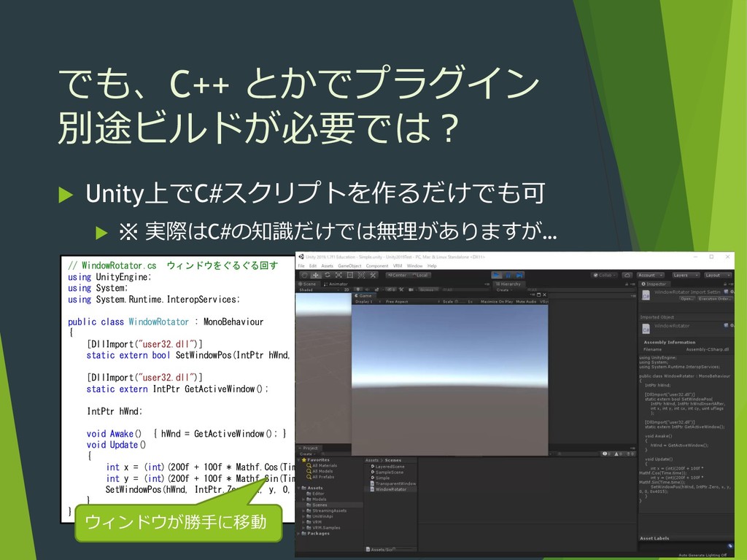
Task: Select the Hand tool in Unity toolbar
Action: click(304, 275)
